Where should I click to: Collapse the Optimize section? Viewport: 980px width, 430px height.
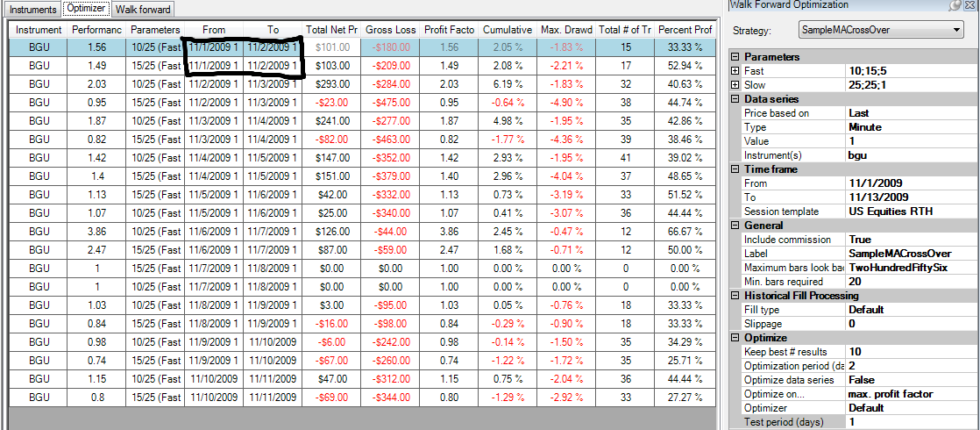[x=735, y=337]
